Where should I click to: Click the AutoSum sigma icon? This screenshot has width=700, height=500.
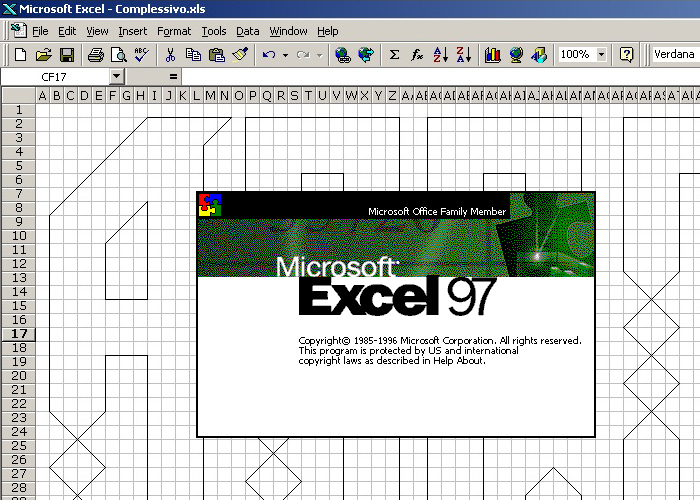pyautogui.click(x=394, y=55)
